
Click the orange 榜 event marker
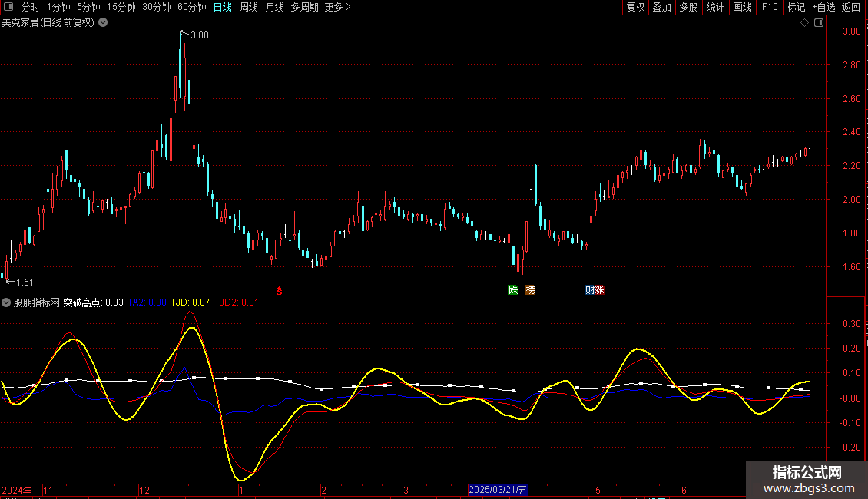(x=530, y=290)
